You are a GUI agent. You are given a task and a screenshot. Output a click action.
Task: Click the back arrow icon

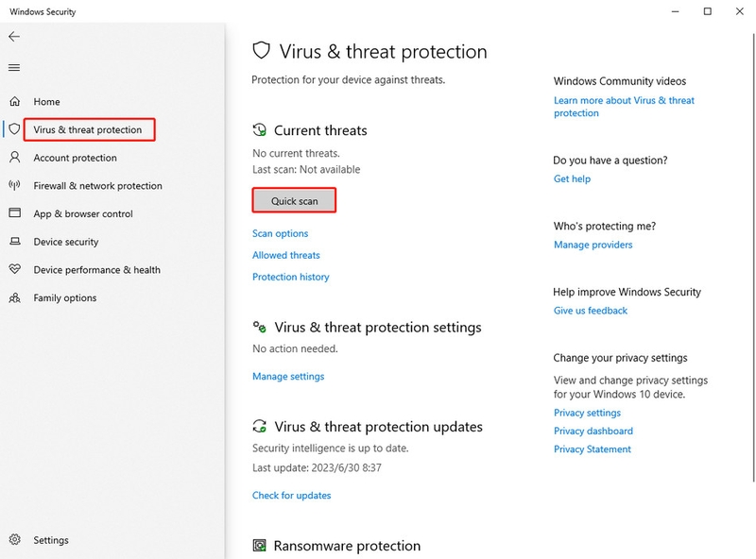pos(14,37)
